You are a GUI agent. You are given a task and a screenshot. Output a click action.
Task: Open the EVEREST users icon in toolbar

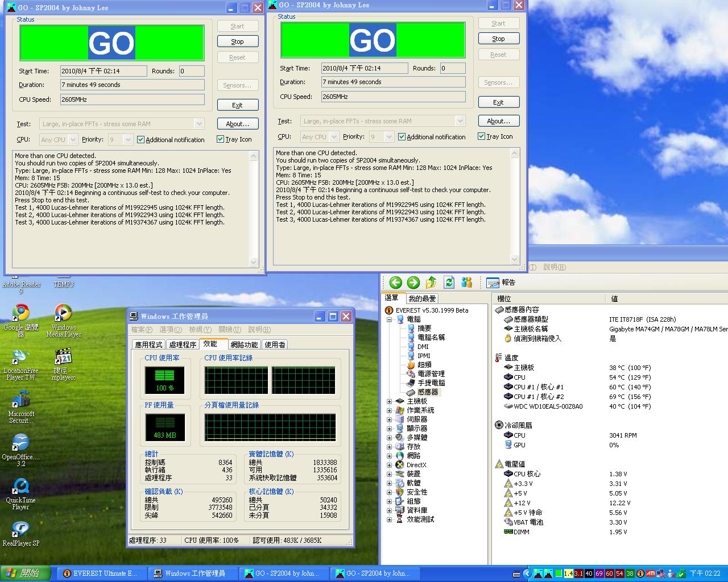pyautogui.click(x=467, y=282)
